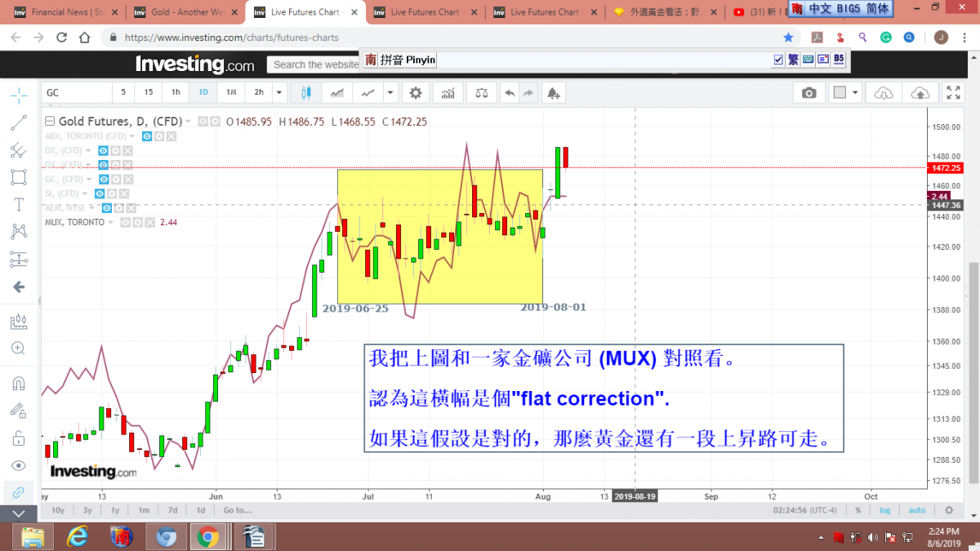Select the 1h interval
980x551 pixels.
pyautogui.click(x=176, y=92)
